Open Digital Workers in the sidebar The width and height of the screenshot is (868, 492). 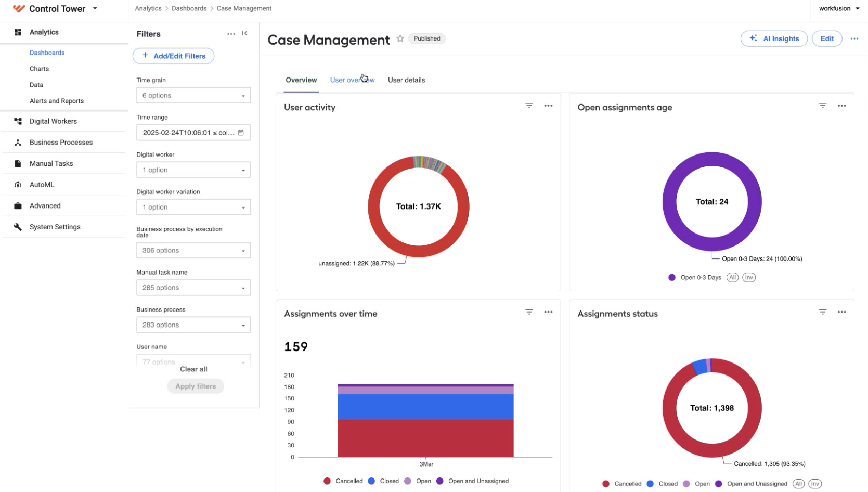(53, 121)
